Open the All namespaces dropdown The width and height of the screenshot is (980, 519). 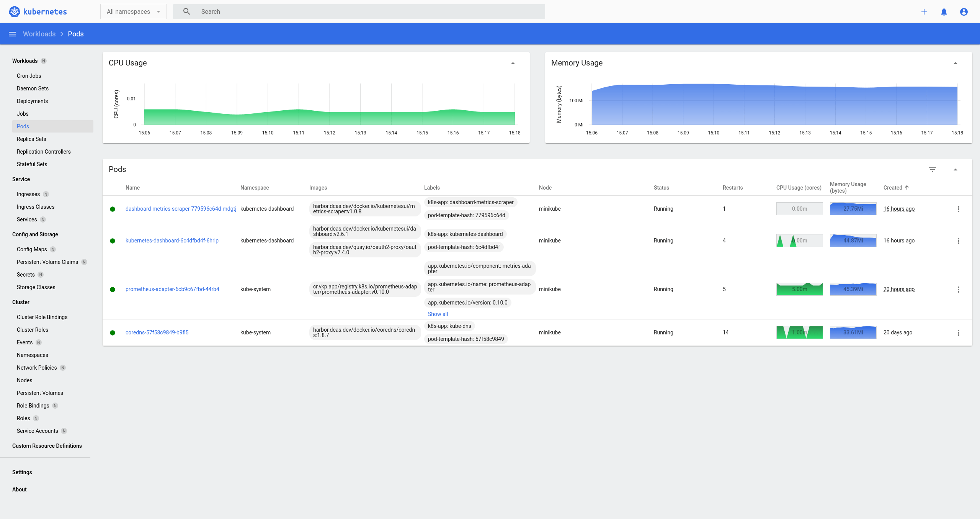[x=133, y=11]
